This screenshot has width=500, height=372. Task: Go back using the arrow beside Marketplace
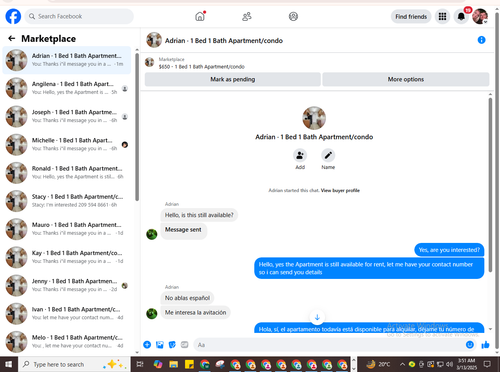(x=12, y=39)
